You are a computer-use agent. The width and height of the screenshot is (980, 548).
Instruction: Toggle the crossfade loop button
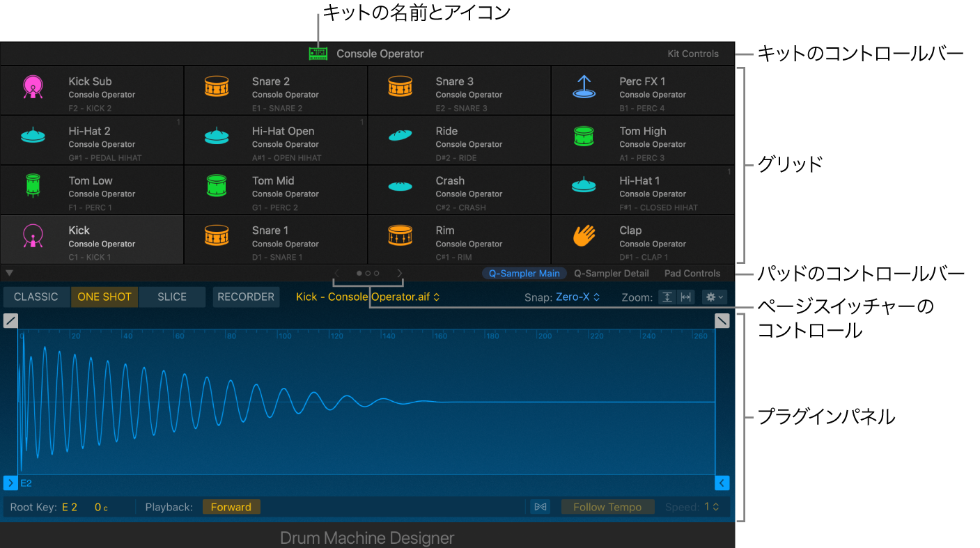point(540,506)
